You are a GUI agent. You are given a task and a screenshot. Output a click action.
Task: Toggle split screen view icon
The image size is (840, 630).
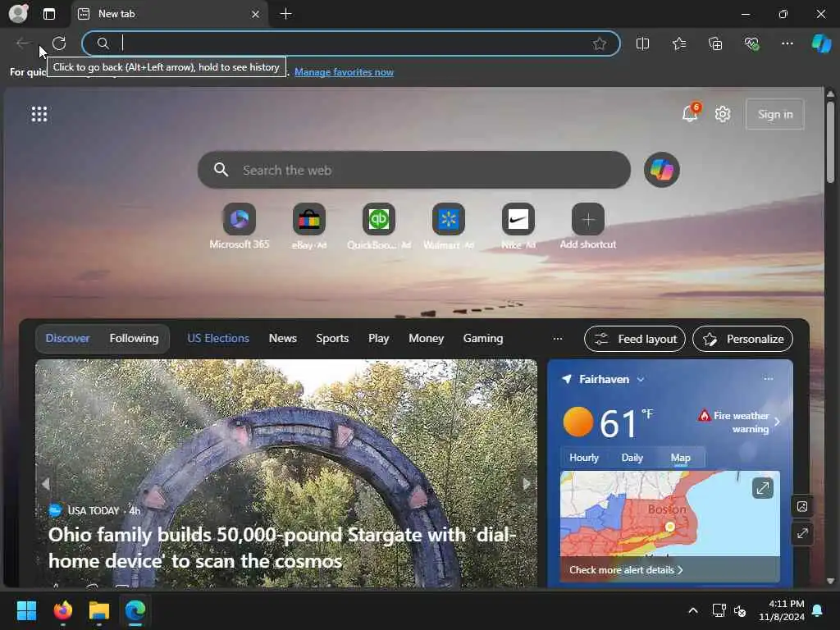tap(642, 43)
